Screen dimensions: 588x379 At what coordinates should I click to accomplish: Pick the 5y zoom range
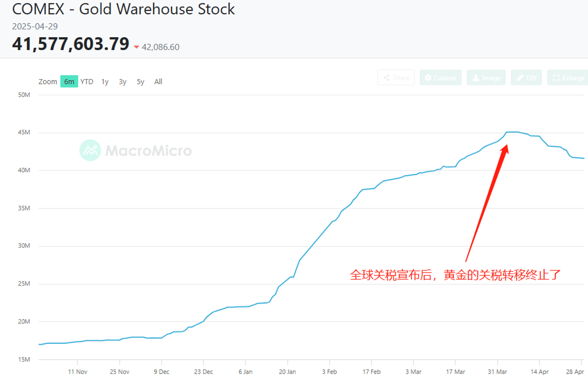click(141, 81)
